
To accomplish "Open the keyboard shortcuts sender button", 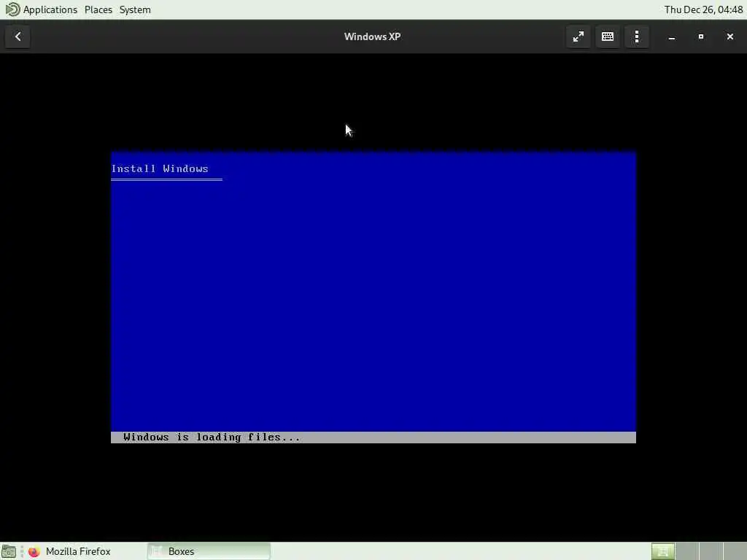I will [x=608, y=36].
